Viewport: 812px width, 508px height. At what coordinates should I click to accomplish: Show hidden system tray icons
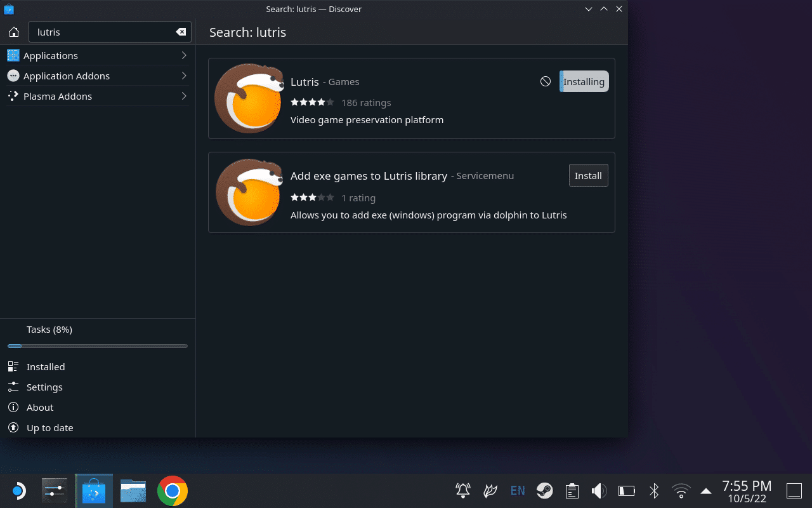tap(706, 491)
